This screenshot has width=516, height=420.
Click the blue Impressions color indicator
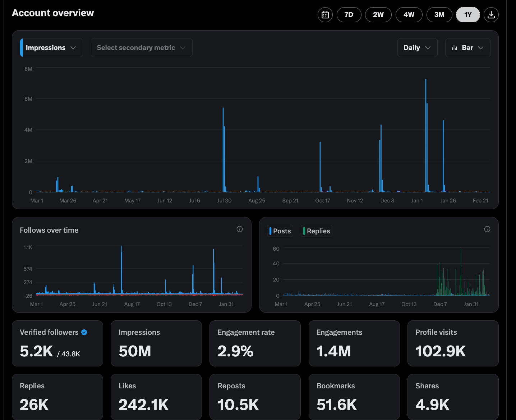point(22,48)
